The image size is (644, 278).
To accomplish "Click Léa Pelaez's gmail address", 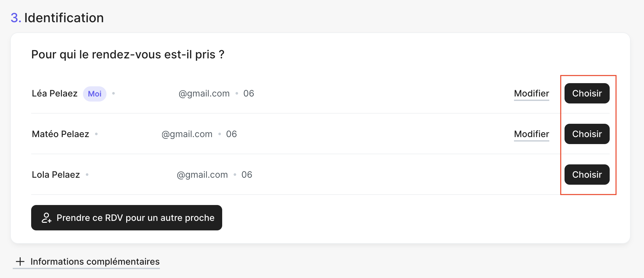I will point(204,93).
